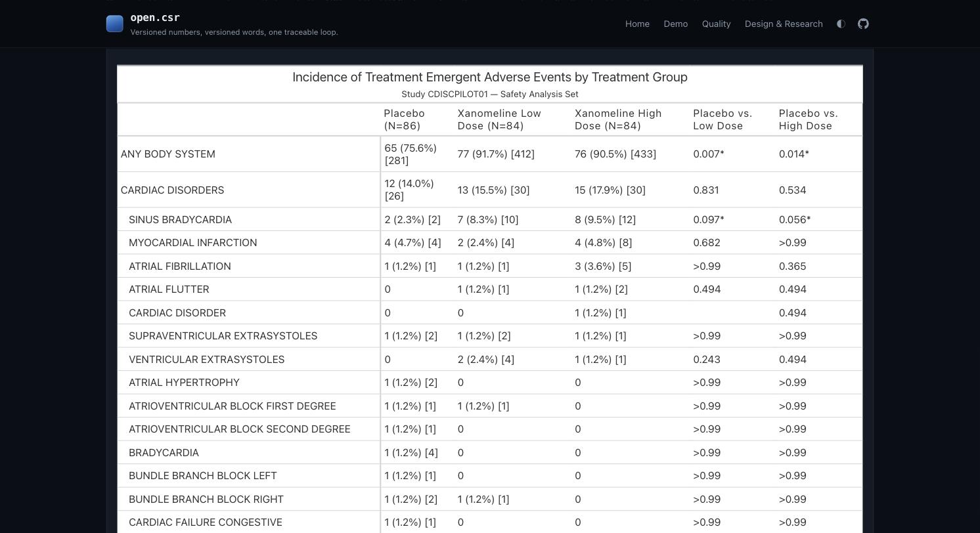This screenshot has height=533, width=980.
Task: Click 'BUNDLE BRANCH BLOCK LEFT' row label
Action: (203, 476)
